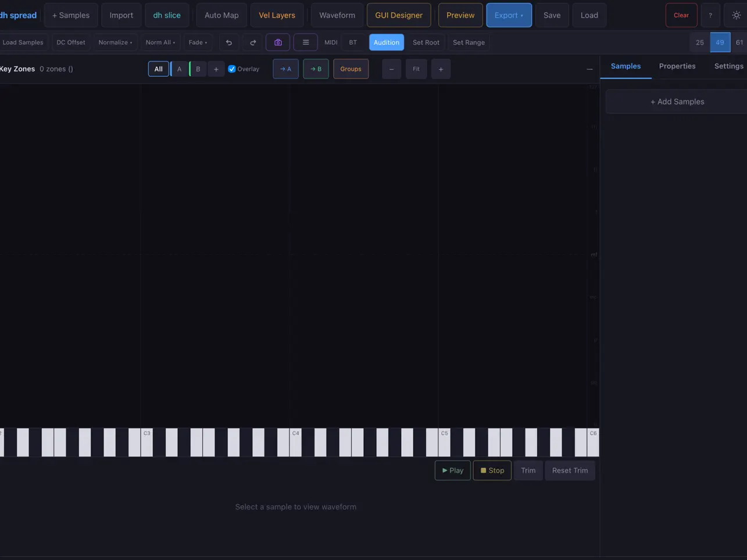Click the C3 piano key
The image size is (747, 560).
click(x=146, y=443)
